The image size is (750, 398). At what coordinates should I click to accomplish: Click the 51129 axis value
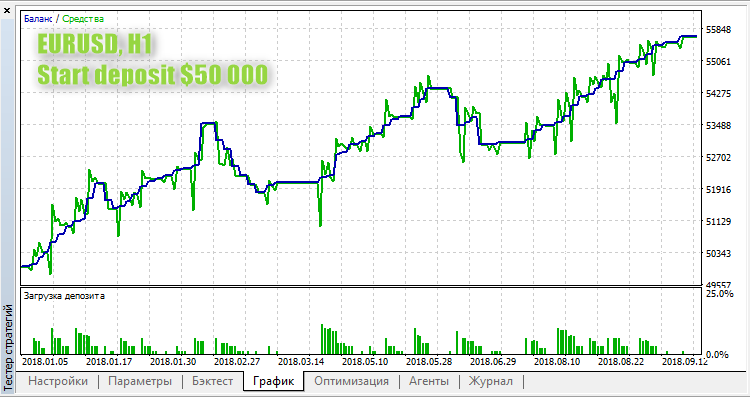(x=719, y=221)
